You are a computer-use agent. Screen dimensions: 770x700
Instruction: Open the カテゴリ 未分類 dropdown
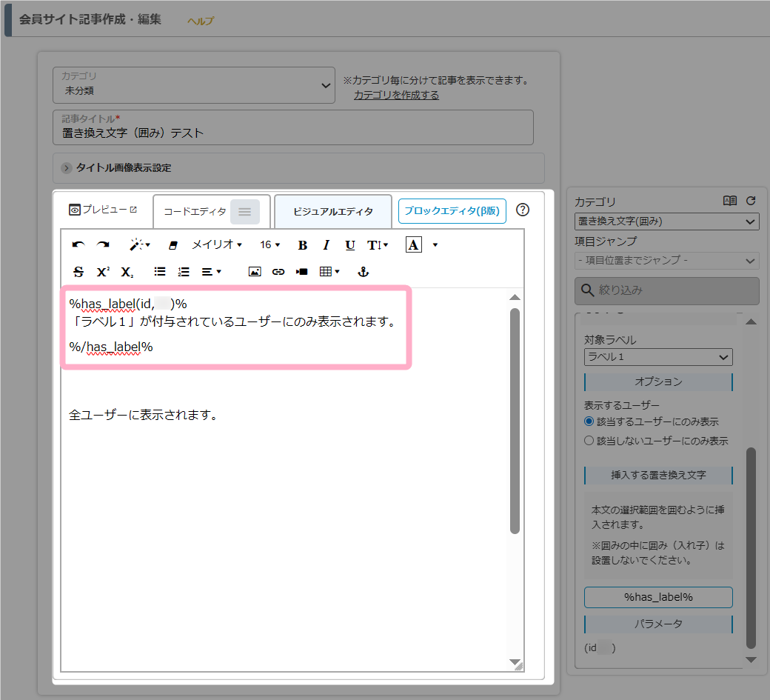click(x=193, y=85)
